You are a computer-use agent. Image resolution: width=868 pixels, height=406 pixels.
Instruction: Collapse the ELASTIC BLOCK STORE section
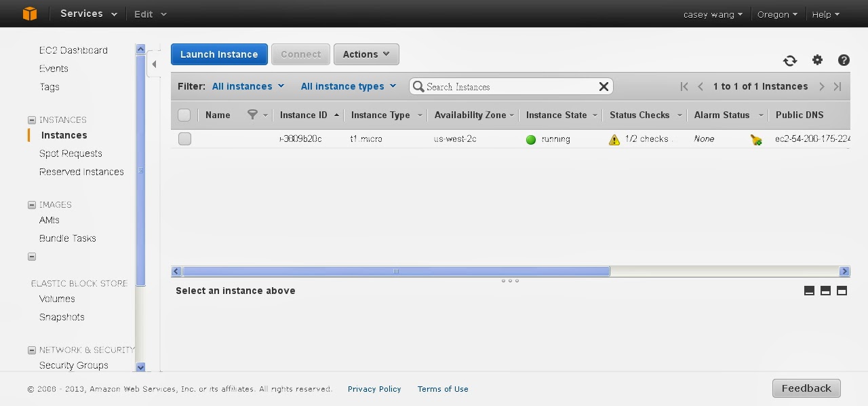tap(31, 257)
